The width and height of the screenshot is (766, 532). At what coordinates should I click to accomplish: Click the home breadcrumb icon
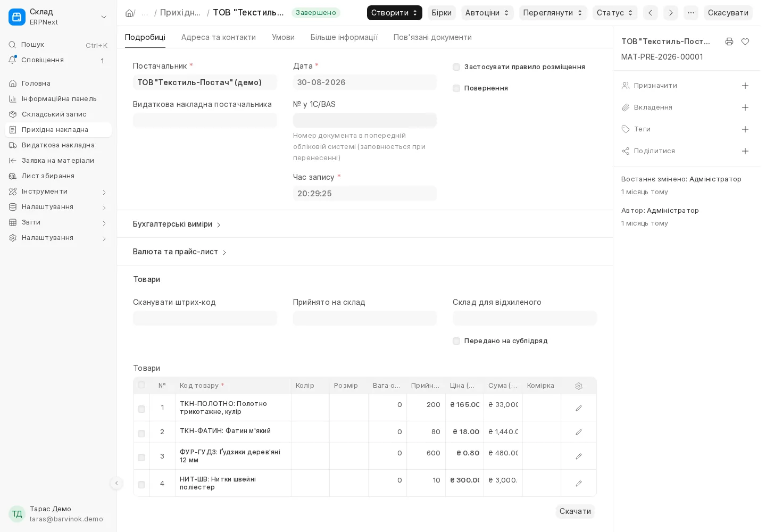[129, 13]
